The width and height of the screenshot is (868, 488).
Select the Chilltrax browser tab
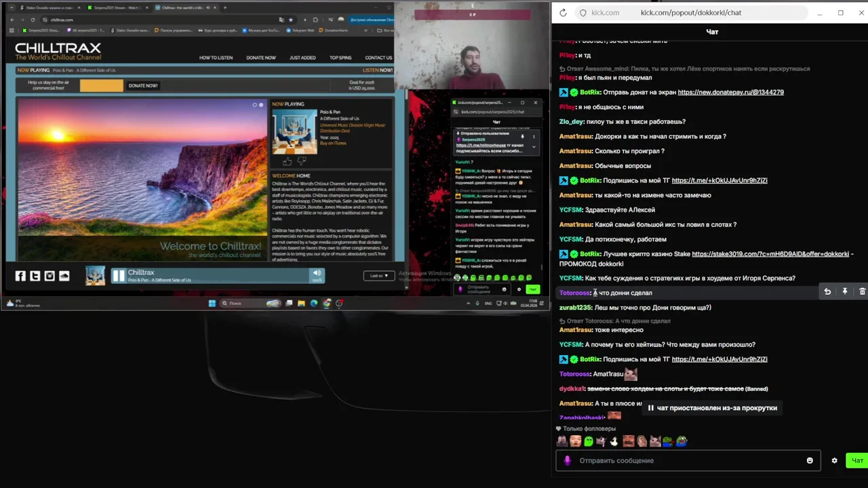pyautogui.click(x=184, y=7)
